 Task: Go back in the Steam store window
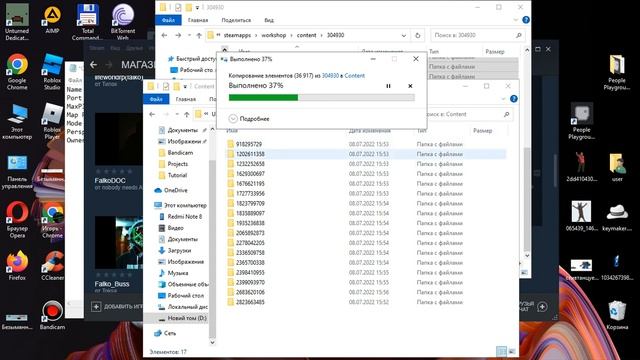93,64
